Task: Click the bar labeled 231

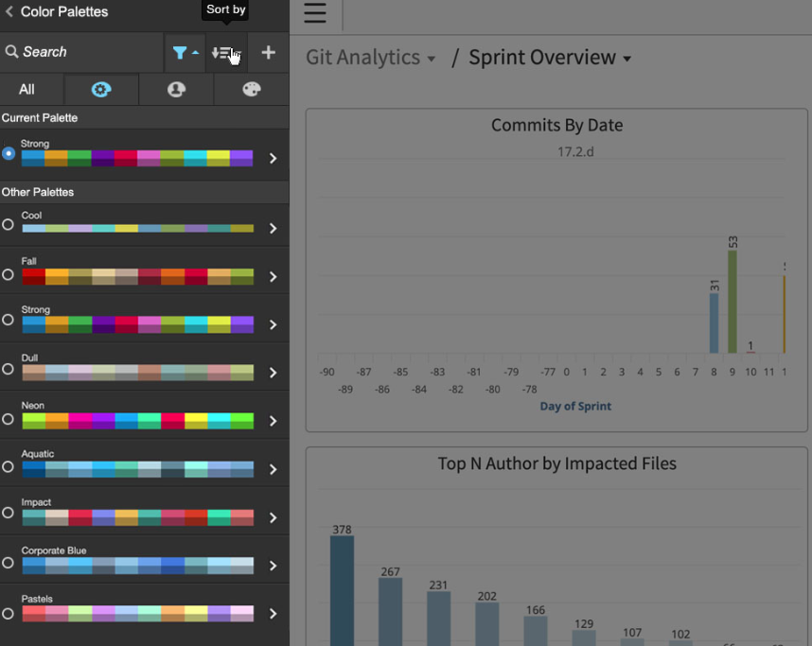Action: pos(438,619)
